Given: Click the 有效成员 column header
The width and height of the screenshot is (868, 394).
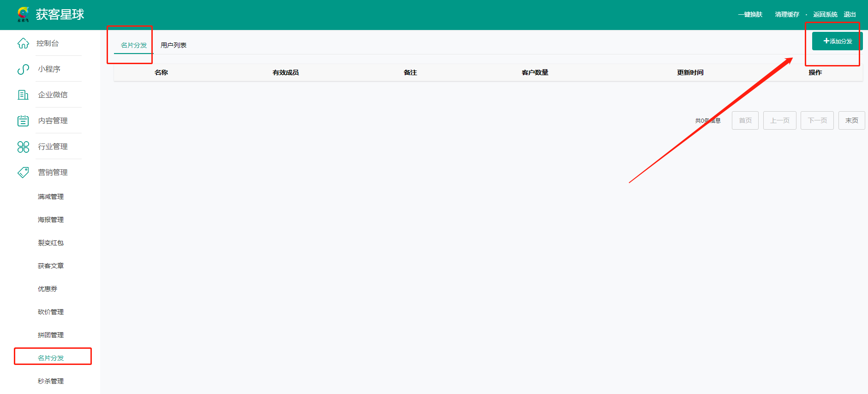Looking at the screenshot, I should pos(286,72).
